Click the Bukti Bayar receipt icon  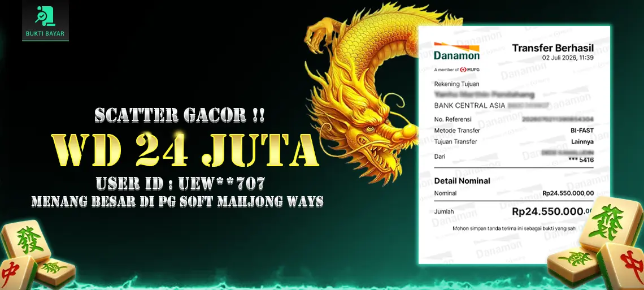coord(45,16)
